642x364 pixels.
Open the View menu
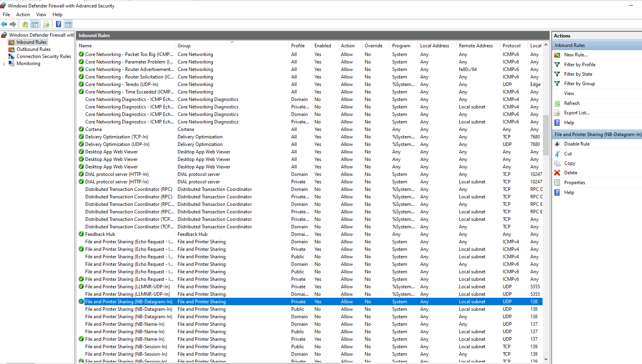pyautogui.click(x=41, y=15)
